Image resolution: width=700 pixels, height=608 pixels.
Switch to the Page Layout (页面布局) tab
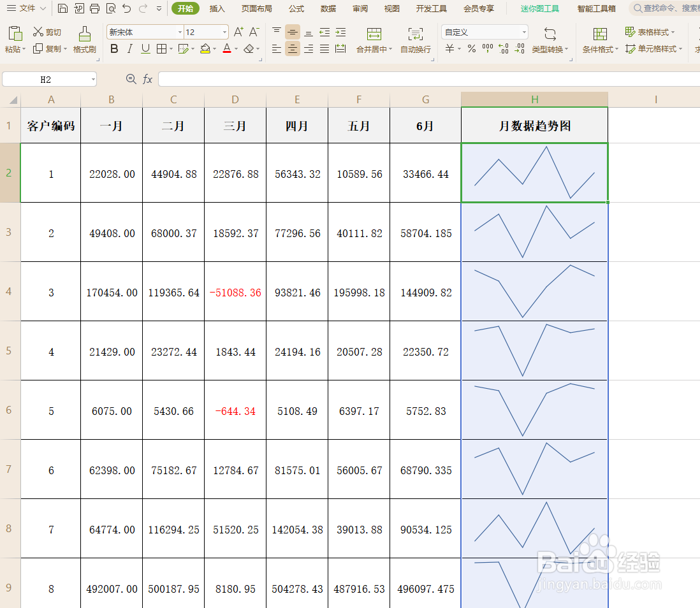[257, 8]
